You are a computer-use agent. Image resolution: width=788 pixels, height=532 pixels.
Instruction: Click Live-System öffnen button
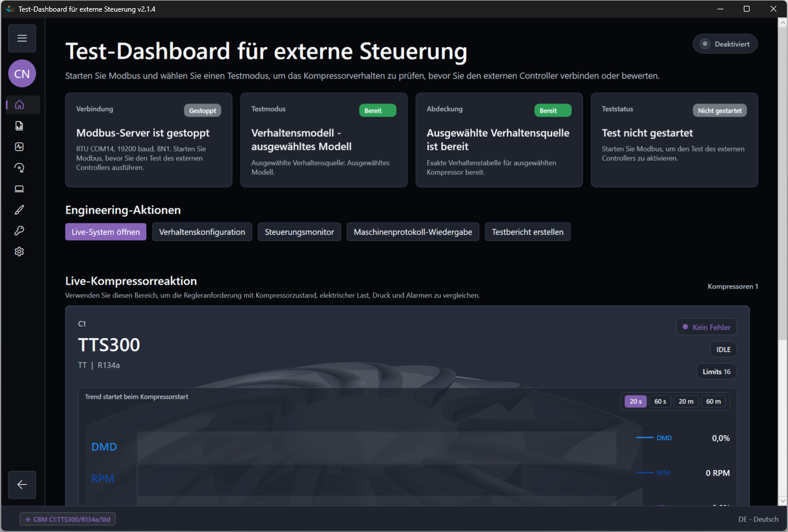point(106,232)
